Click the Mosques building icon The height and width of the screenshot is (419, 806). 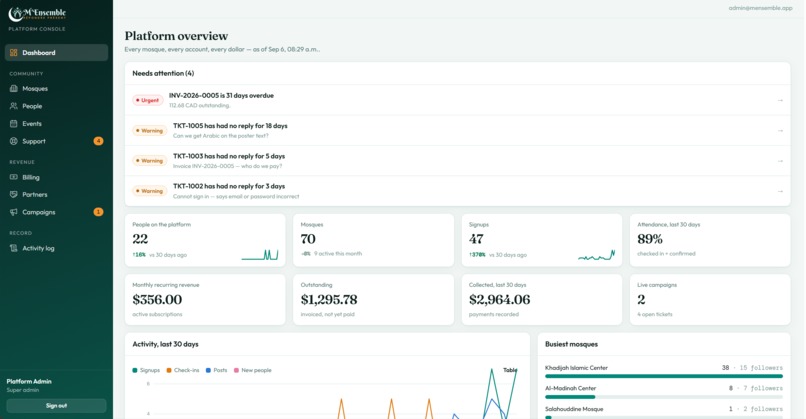click(14, 88)
